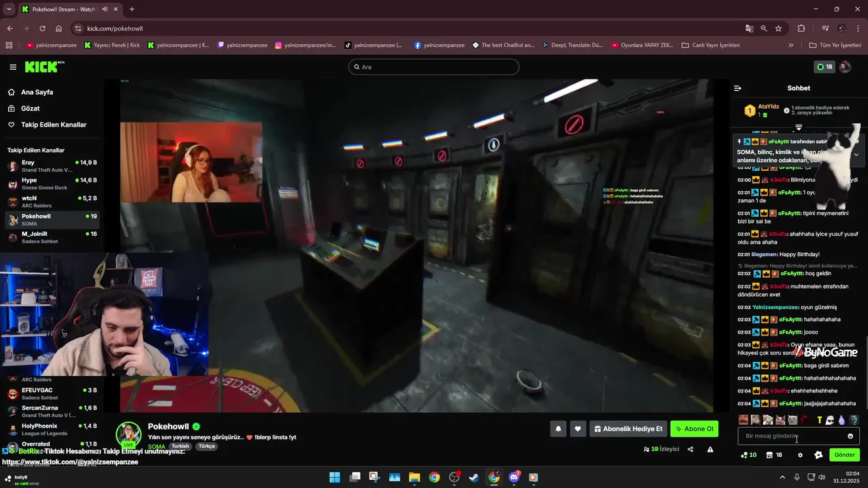Image resolution: width=868 pixels, height=488 pixels.
Task: Open chat identity badge icon
Action: [x=818, y=455]
